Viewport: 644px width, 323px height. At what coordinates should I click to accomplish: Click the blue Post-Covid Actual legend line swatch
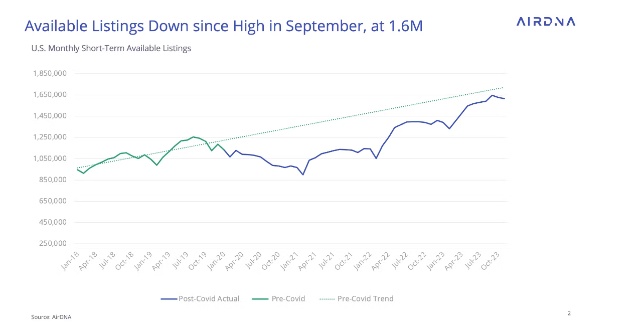click(x=169, y=299)
